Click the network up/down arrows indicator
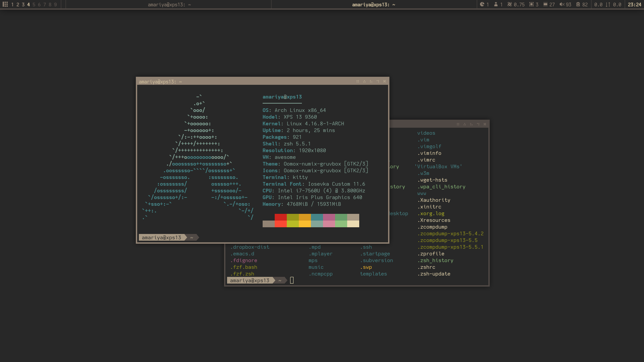644x362 pixels. point(608,4)
